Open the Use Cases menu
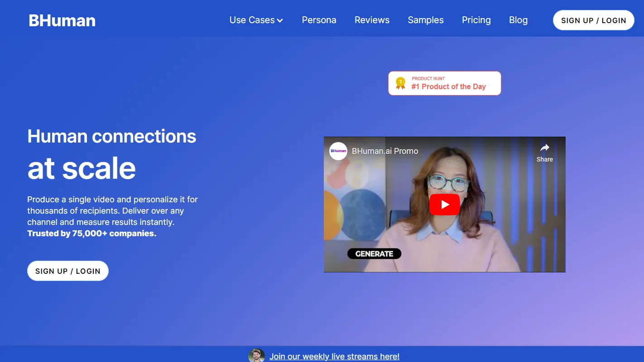 click(x=252, y=20)
